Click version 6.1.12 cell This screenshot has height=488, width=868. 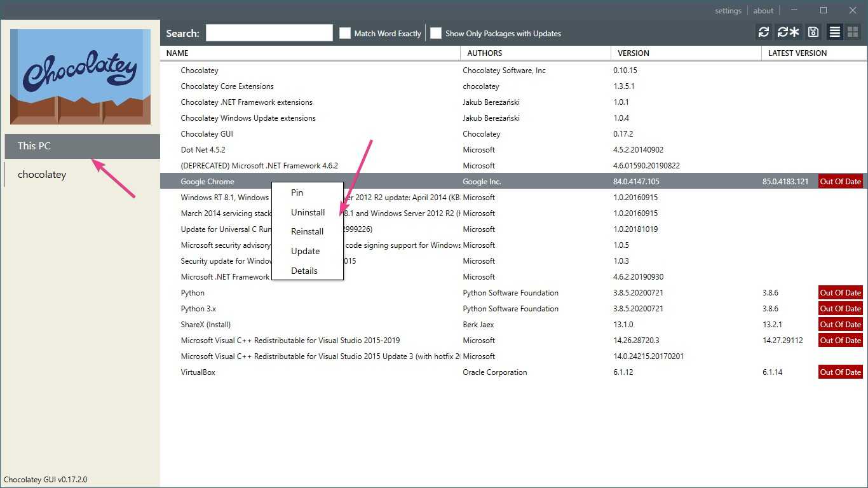(x=623, y=372)
